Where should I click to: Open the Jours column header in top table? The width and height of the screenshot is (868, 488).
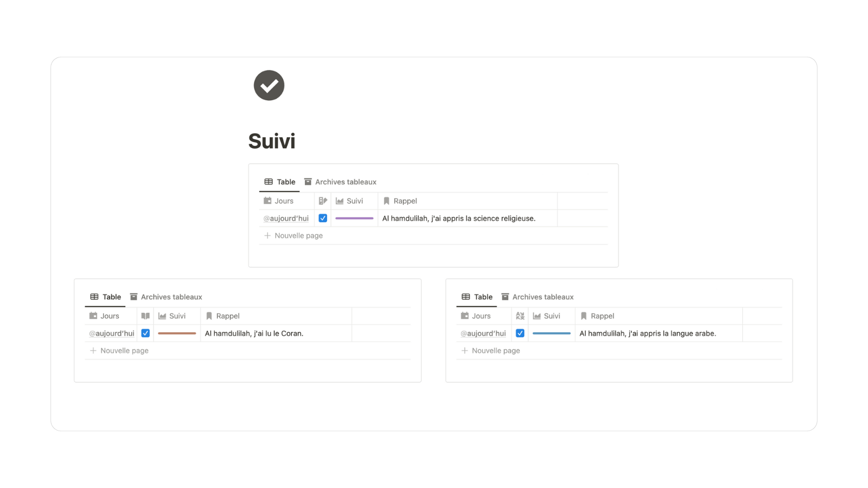(x=286, y=201)
